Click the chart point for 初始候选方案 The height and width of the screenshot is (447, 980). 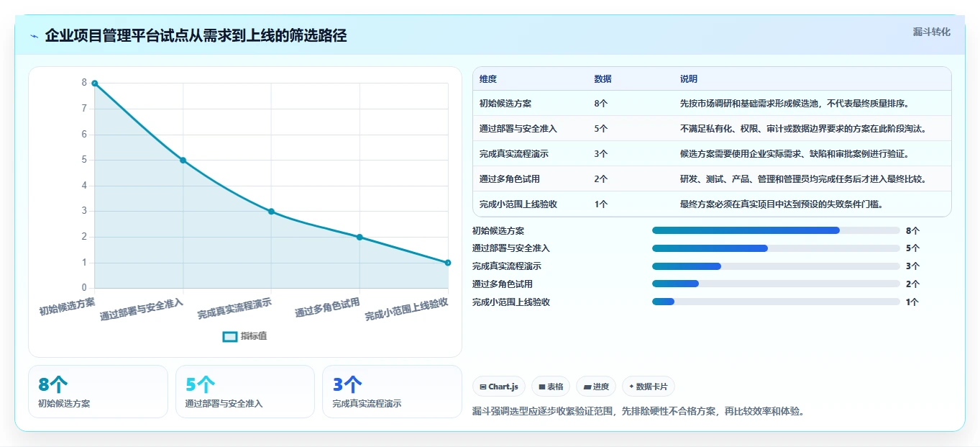click(x=94, y=83)
